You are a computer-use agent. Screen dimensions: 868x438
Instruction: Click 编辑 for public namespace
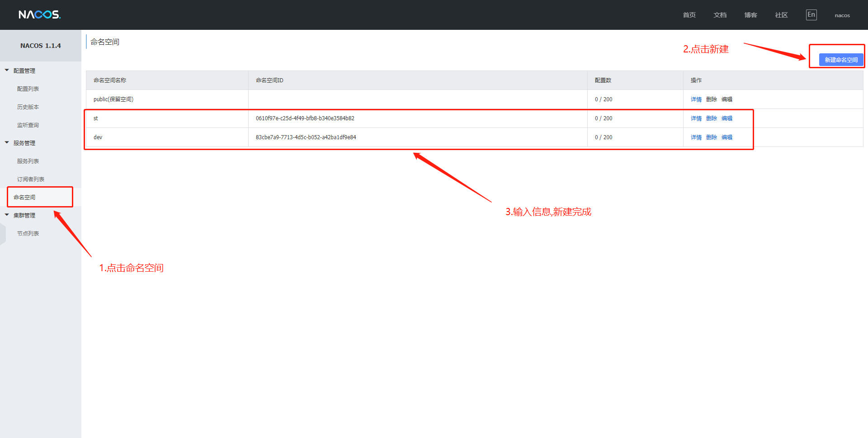727,99
